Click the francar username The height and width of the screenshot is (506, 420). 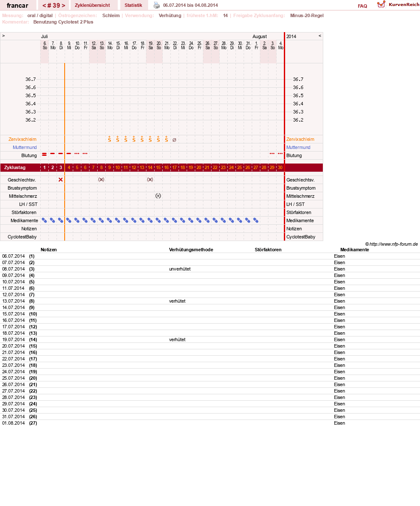click(x=18, y=6)
